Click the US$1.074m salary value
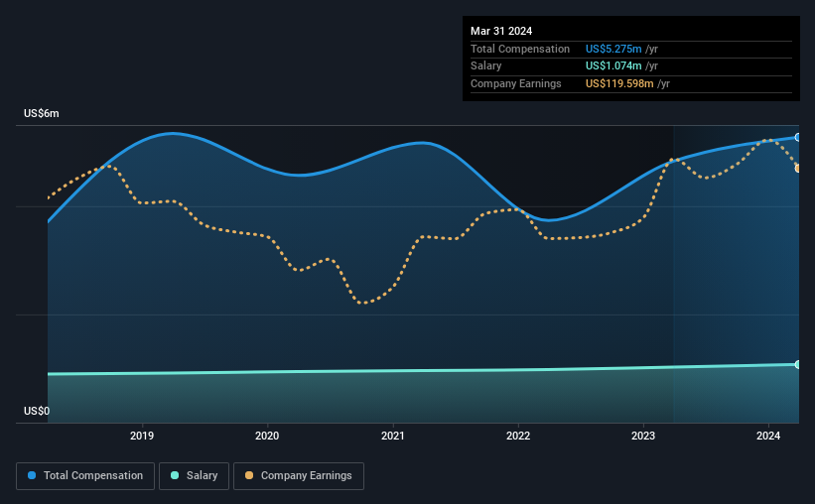815x504 pixels. (613, 66)
